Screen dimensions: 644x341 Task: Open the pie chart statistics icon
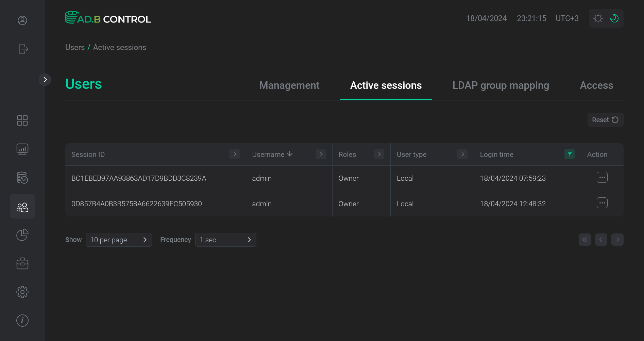click(x=22, y=234)
